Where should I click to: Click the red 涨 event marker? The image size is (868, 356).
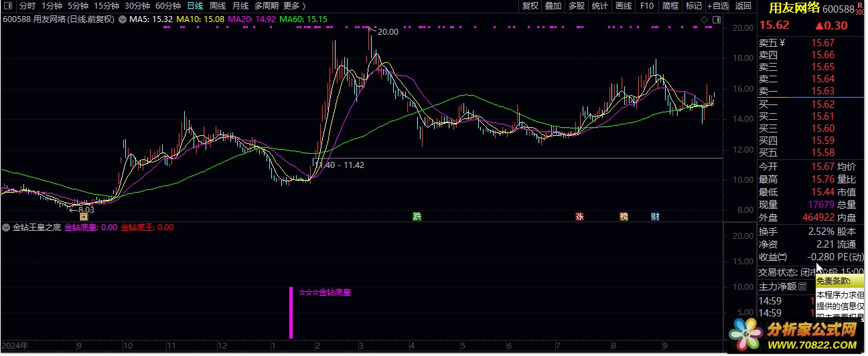(579, 216)
